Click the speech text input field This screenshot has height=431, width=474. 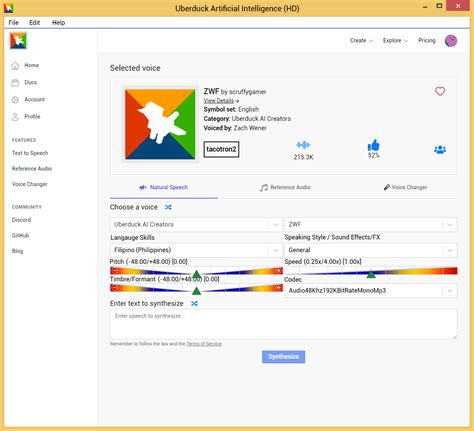click(283, 325)
